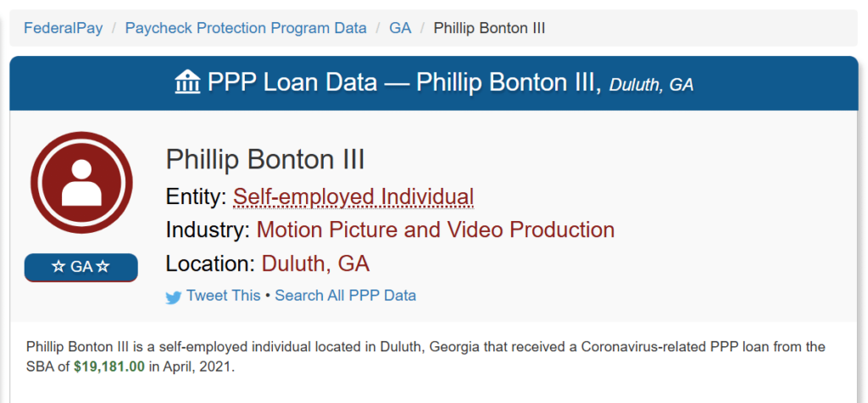Click the green $19,181.00 loan amount
The width and height of the screenshot is (868, 403).
[109, 367]
